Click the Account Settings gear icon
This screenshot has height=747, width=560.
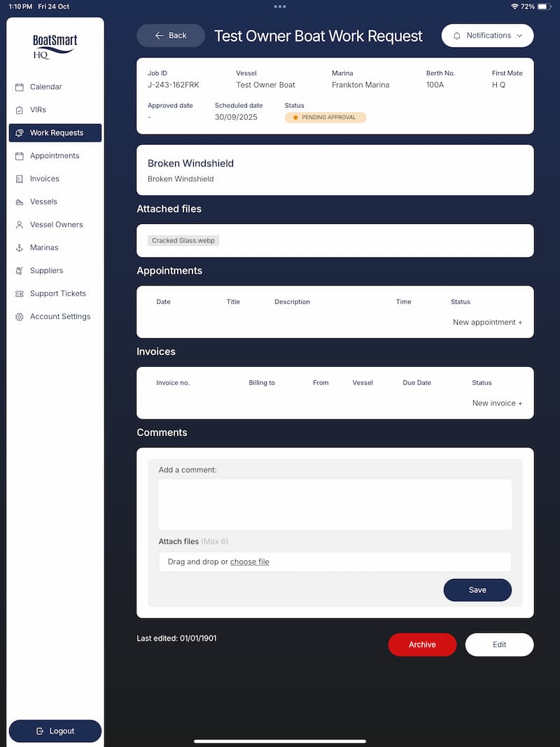pyautogui.click(x=20, y=316)
